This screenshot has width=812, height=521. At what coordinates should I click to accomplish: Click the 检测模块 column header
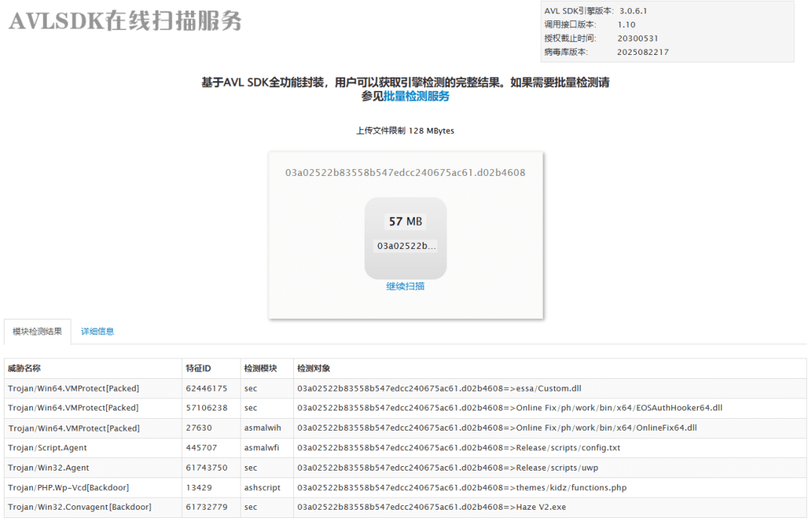(x=260, y=368)
